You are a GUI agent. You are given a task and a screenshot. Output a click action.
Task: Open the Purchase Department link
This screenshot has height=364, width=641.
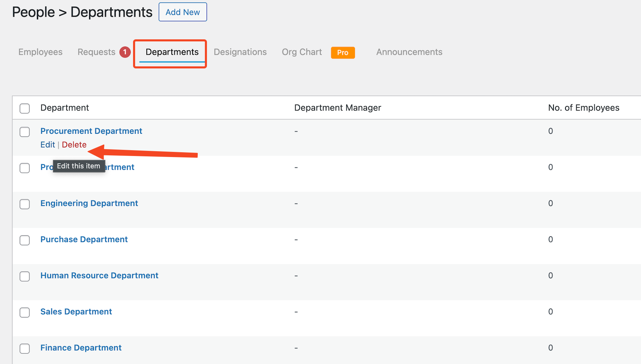(x=84, y=239)
